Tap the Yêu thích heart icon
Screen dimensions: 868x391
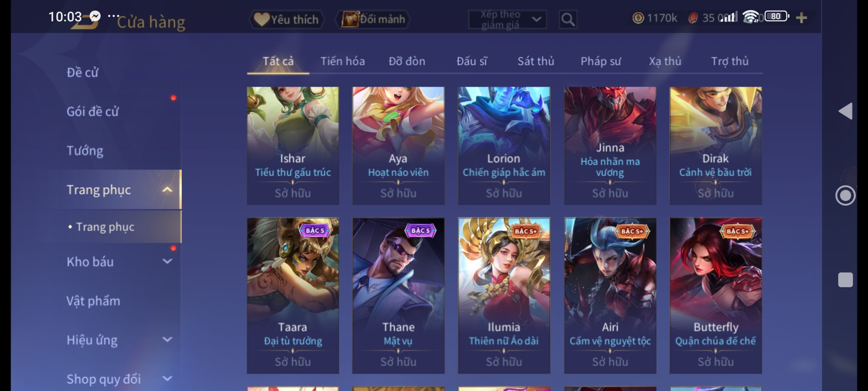point(261,19)
